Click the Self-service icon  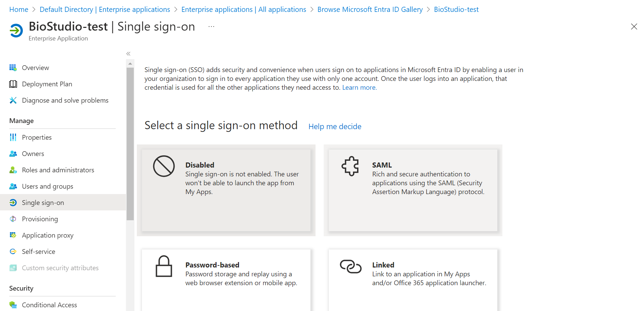(x=13, y=252)
